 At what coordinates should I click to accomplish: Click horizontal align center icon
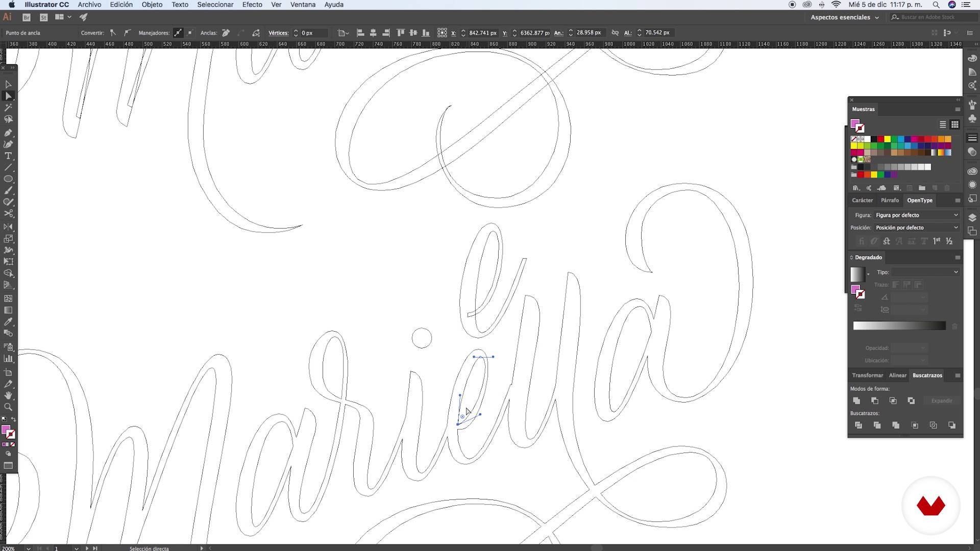coord(373,33)
